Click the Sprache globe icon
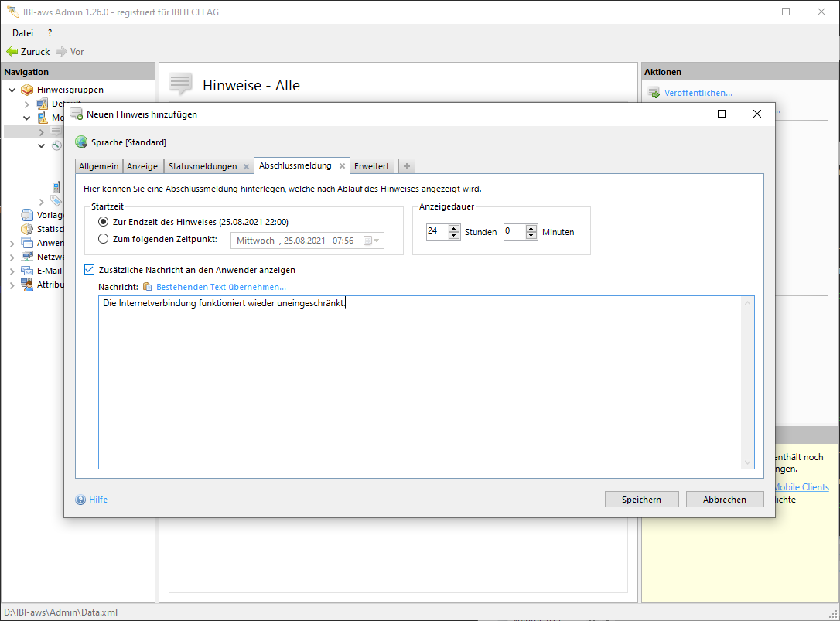Image resolution: width=840 pixels, height=621 pixels. (81, 142)
